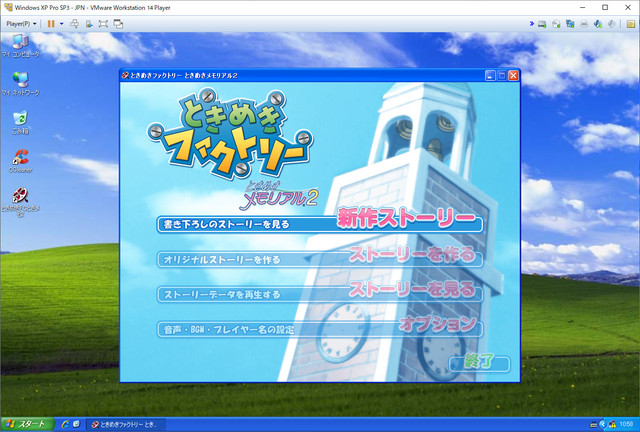Pause the virtual machine
Image resolution: width=640 pixels, height=432 pixels.
tap(51, 24)
